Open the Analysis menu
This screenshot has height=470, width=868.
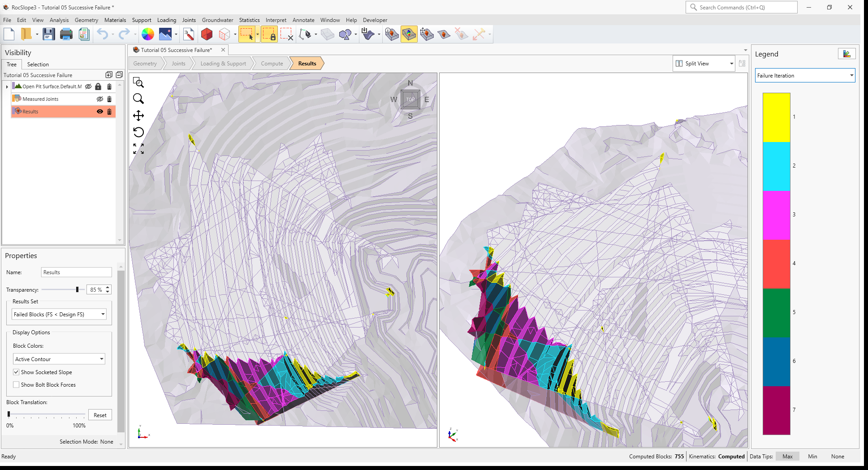(x=59, y=20)
